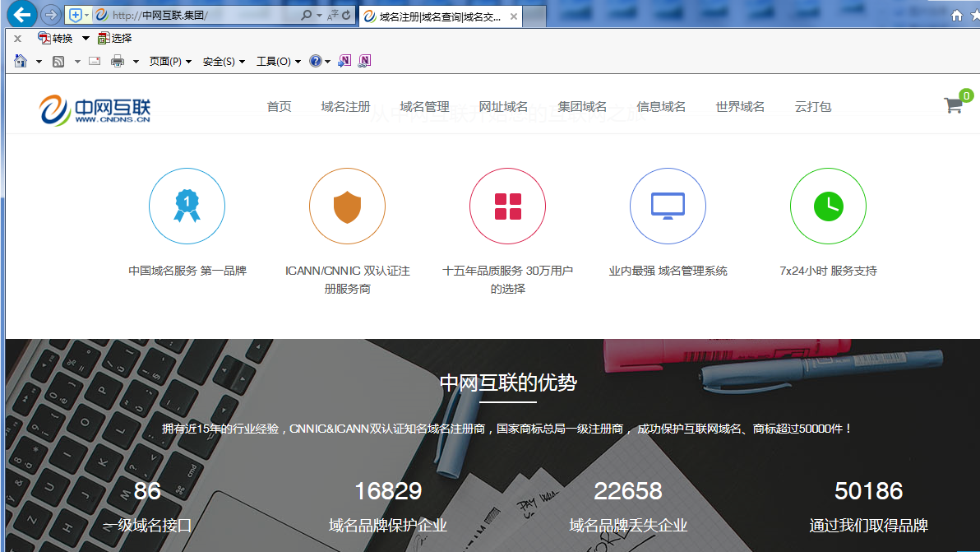Open the 域名管理 nav link

pos(424,107)
